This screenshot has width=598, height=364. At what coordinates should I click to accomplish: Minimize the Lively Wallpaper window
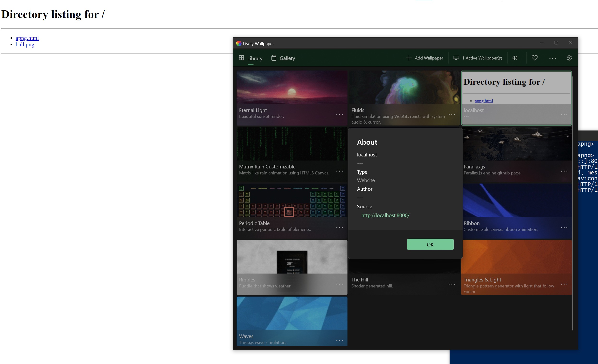(x=542, y=43)
